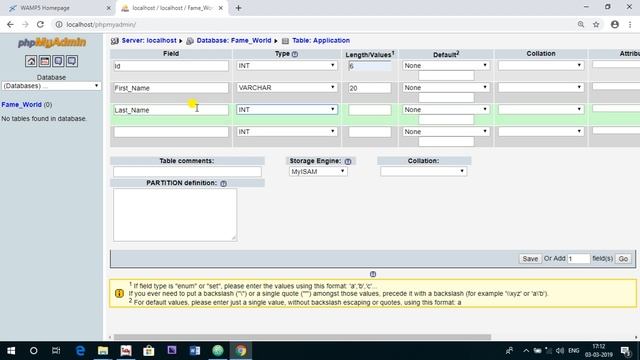This screenshot has height=360, width=640.
Task: Open VARCHAR Type dropdown for First_Name
Action: 287,87
